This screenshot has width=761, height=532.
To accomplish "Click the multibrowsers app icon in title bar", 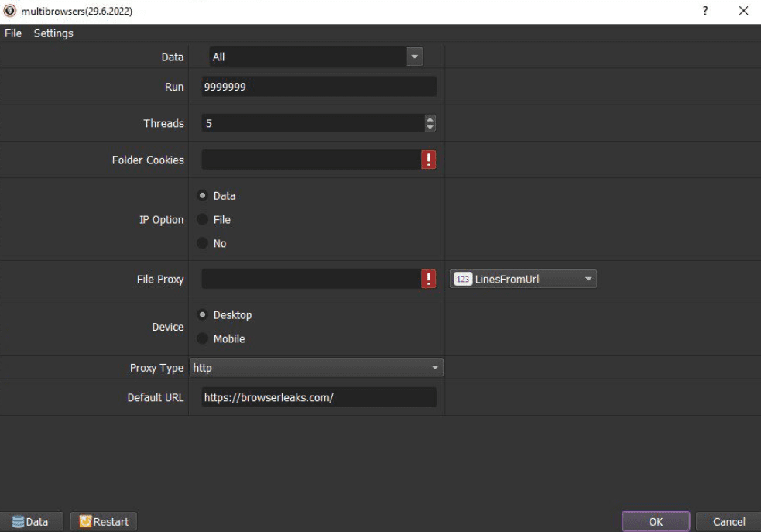I will [10, 11].
